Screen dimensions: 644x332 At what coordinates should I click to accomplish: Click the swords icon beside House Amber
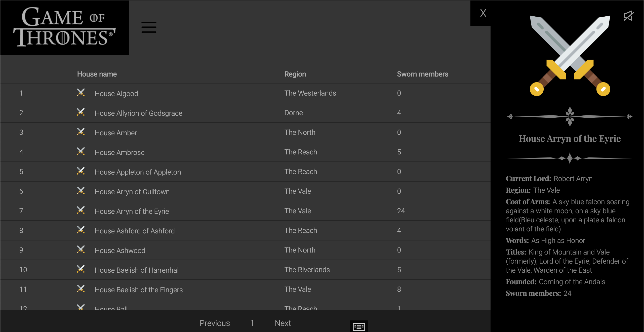[81, 132]
